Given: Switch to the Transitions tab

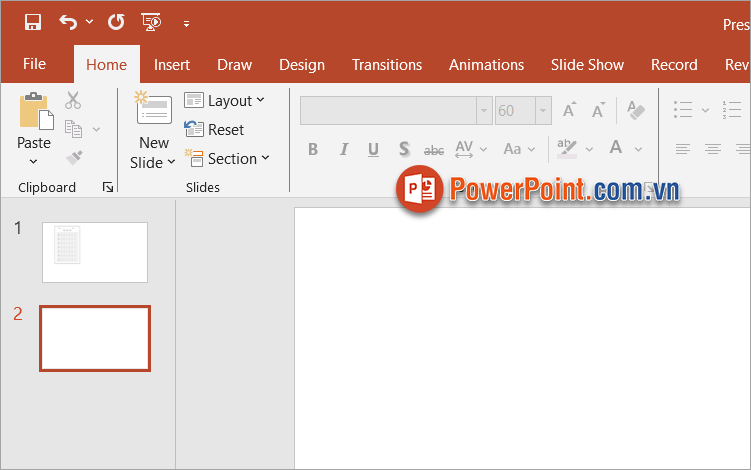Looking at the screenshot, I should (386, 64).
